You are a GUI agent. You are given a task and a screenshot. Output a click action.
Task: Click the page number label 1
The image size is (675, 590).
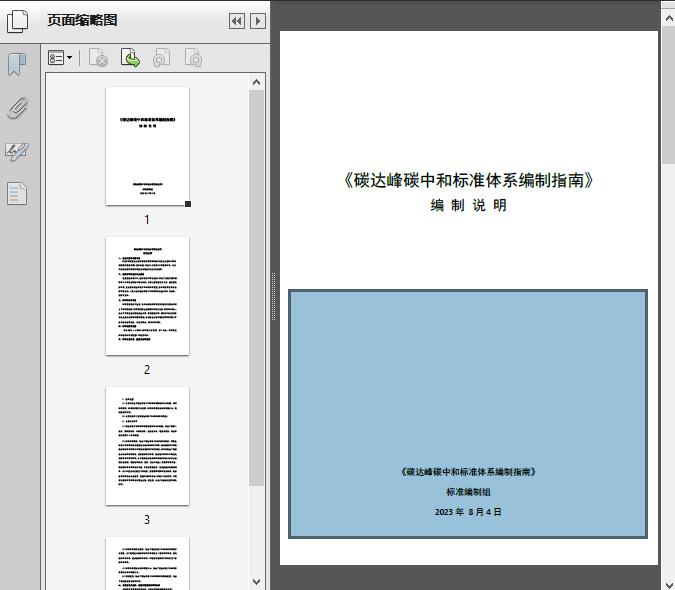(x=147, y=219)
